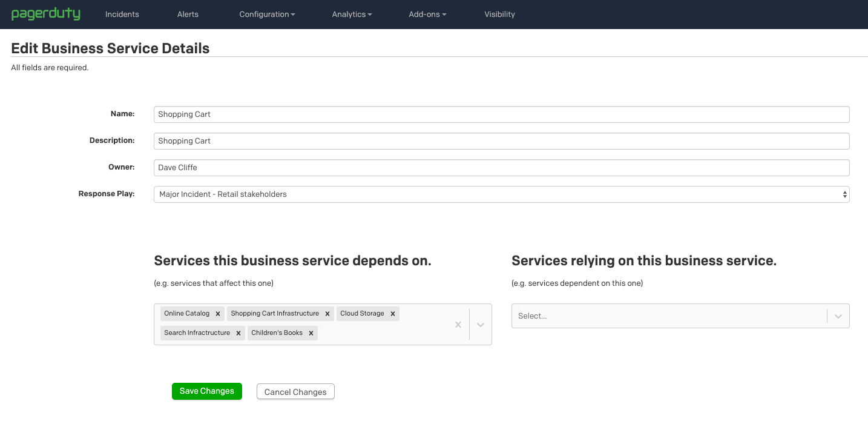
Task: Open the Configuration menu
Action: click(x=267, y=14)
